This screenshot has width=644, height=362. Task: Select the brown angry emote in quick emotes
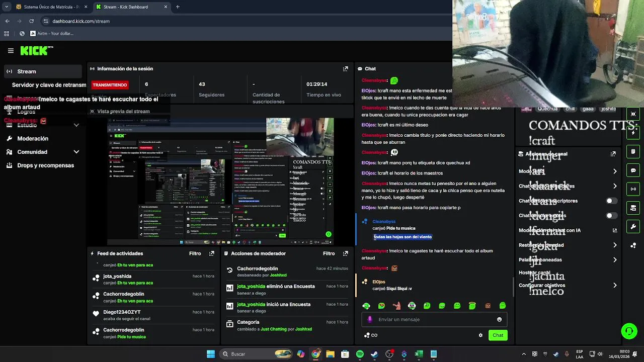click(488, 306)
